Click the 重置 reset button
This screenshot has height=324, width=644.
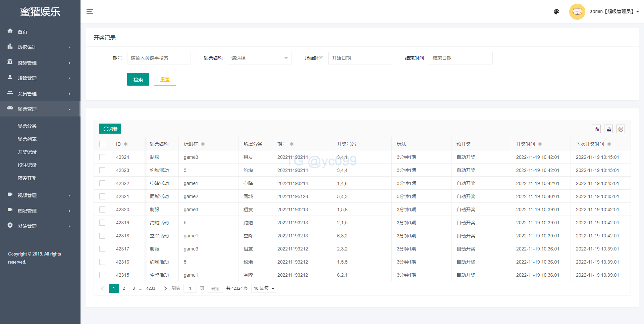pos(165,80)
